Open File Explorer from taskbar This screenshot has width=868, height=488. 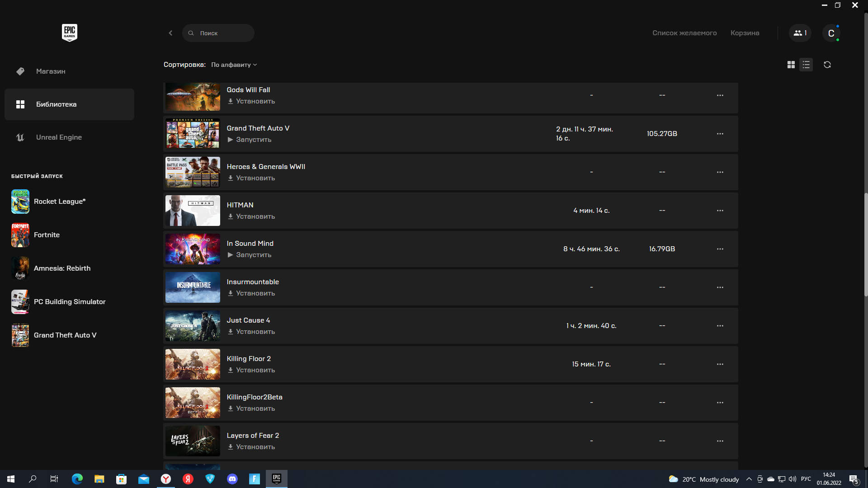(x=99, y=479)
